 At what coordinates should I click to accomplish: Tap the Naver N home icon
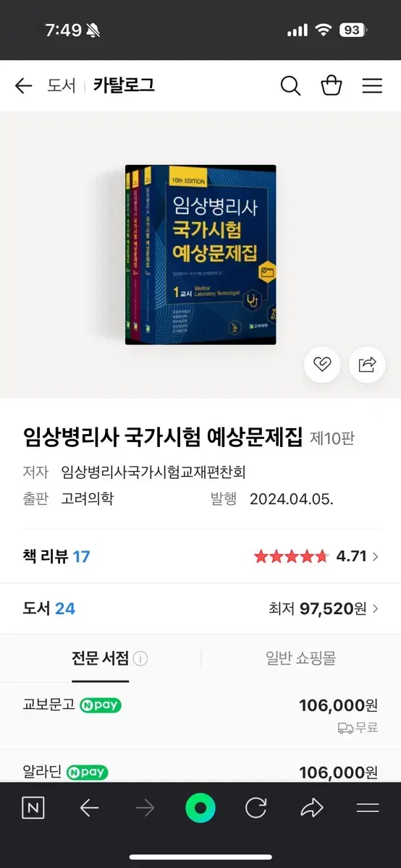33,808
